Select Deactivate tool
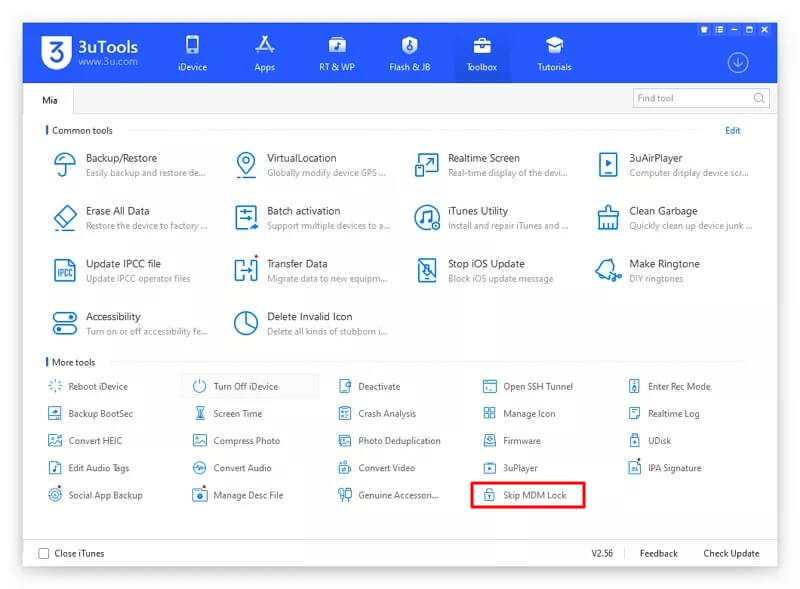800x589 pixels. click(x=369, y=386)
